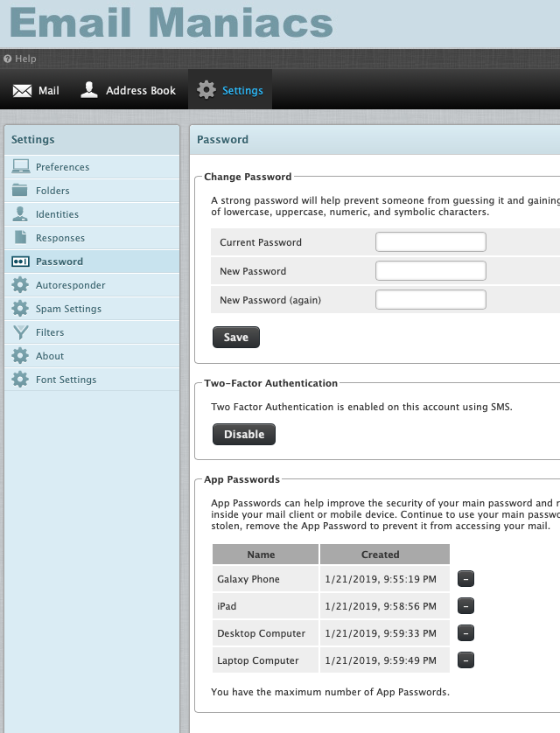Click the Desktop Computer name cell
This screenshot has width=560, height=733.
pos(265,633)
